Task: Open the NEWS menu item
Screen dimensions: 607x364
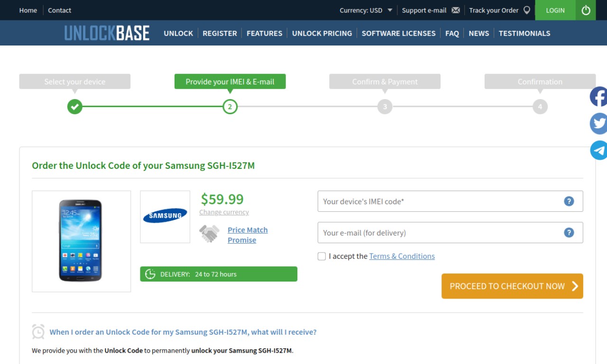Action: (478, 33)
